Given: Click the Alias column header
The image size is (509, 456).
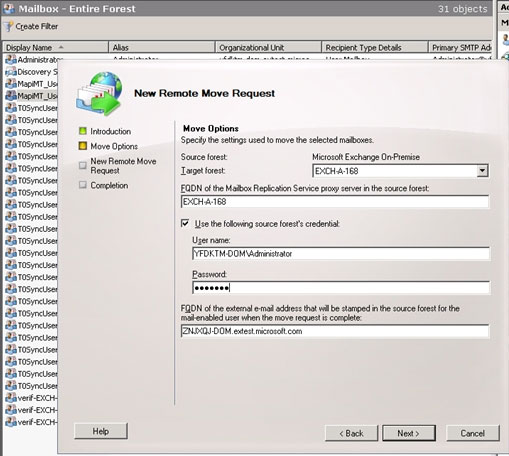Looking at the screenshot, I should [162, 47].
